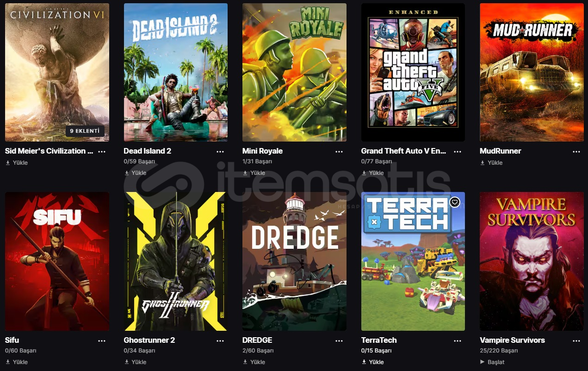588x371 pixels.
Task: Open the Sifu cover art thumbnail
Action: pyautogui.click(x=57, y=261)
